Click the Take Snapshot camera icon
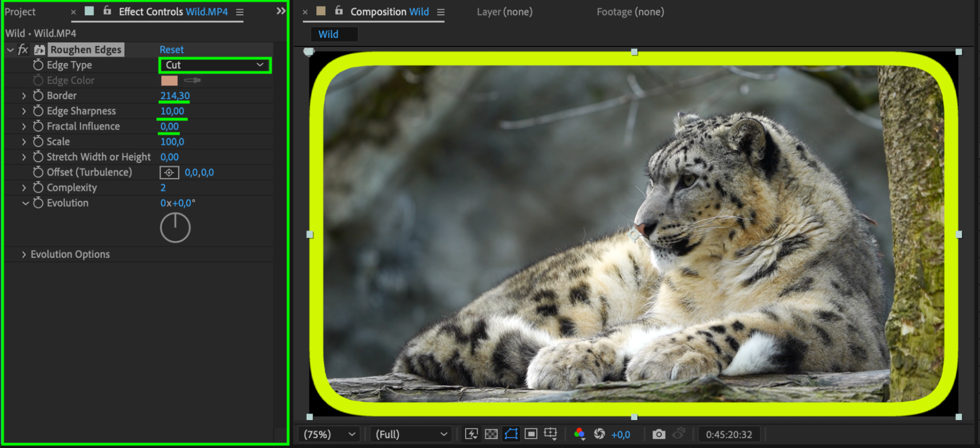 [x=658, y=434]
